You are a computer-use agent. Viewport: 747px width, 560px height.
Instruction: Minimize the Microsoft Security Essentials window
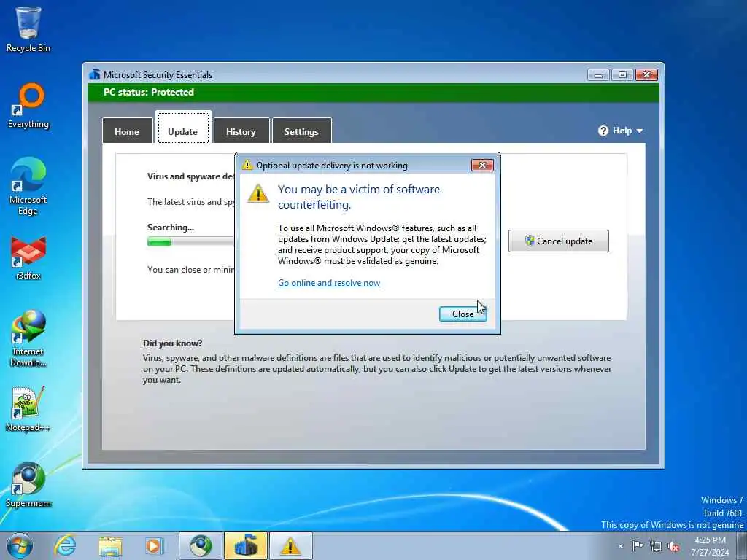pyautogui.click(x=598, y=75)
